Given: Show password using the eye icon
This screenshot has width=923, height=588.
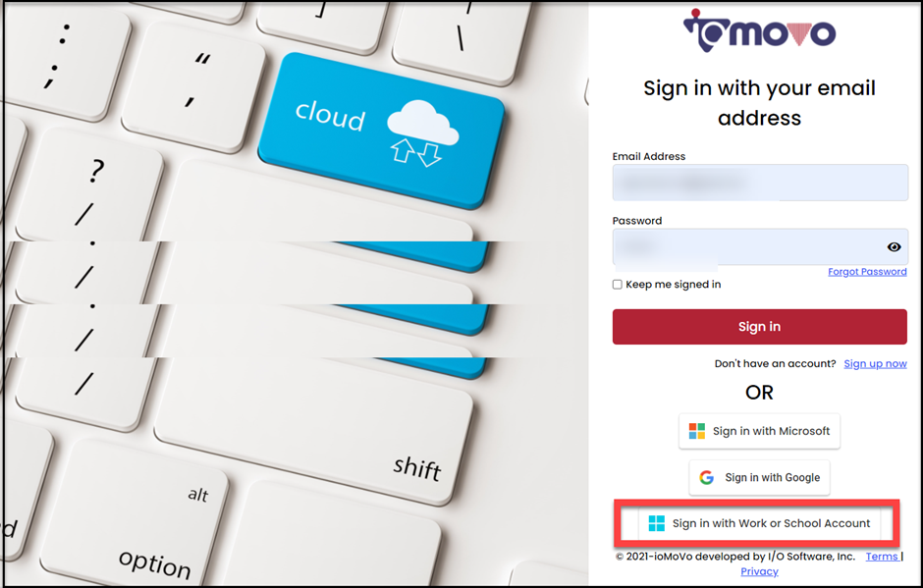Looking at the screenshot, I should click(x=894, y=246).
